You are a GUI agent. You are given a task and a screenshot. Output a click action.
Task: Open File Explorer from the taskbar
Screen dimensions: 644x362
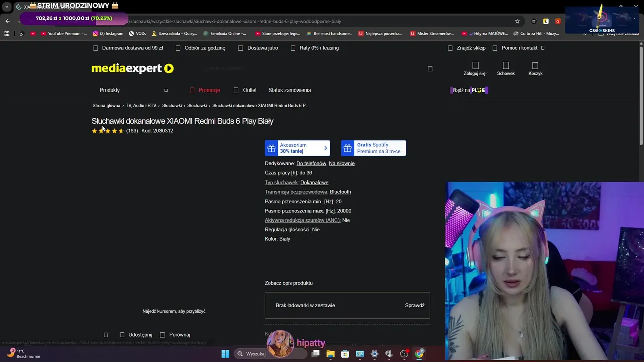330,354
